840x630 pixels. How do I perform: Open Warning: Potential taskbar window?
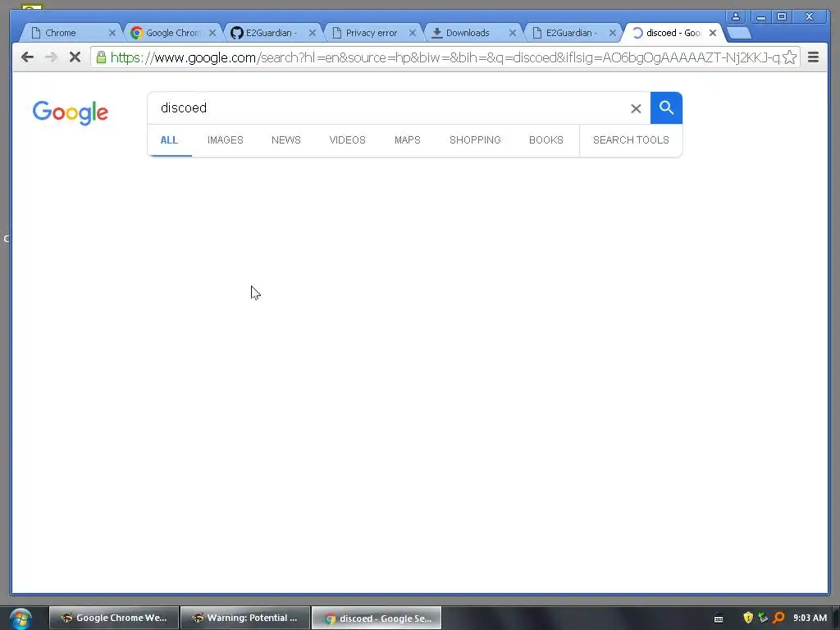pyautogui.click(x=245, y=619)
